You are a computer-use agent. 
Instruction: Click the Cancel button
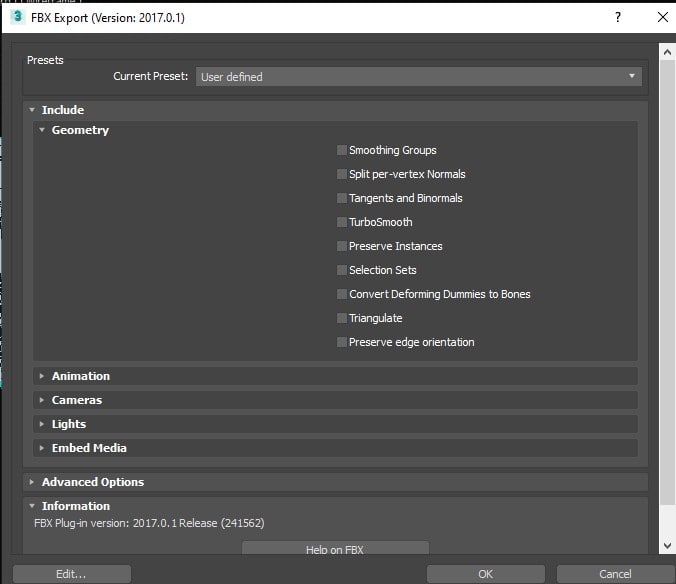coord(616,574)
